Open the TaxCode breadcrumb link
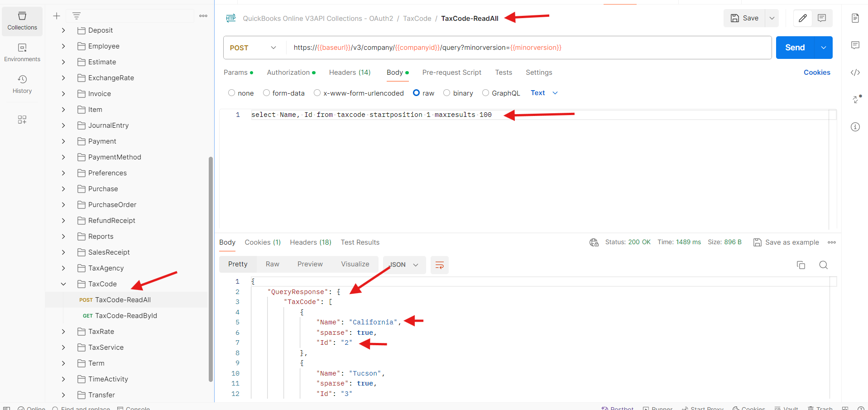 [x=417, y=19]
